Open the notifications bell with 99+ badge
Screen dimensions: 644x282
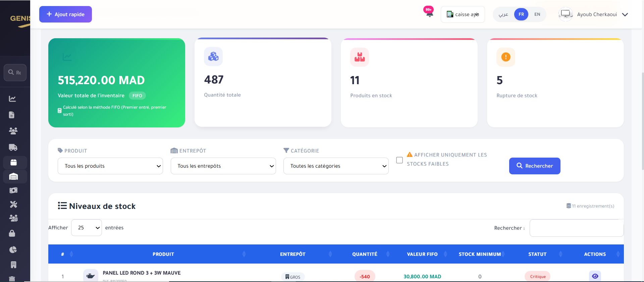tap(429, 12)
